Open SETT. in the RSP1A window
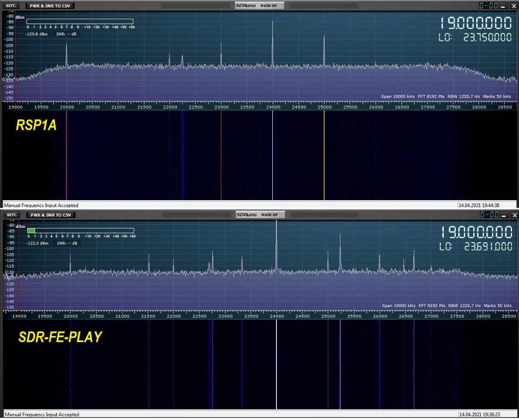Viewport: 519px width, 420px height. tap(11, 6)
